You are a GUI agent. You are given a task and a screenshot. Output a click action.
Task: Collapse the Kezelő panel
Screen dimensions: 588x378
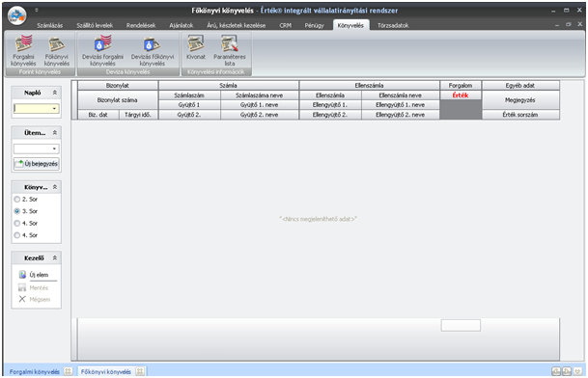pyautogui.click(x=55, y=257)
